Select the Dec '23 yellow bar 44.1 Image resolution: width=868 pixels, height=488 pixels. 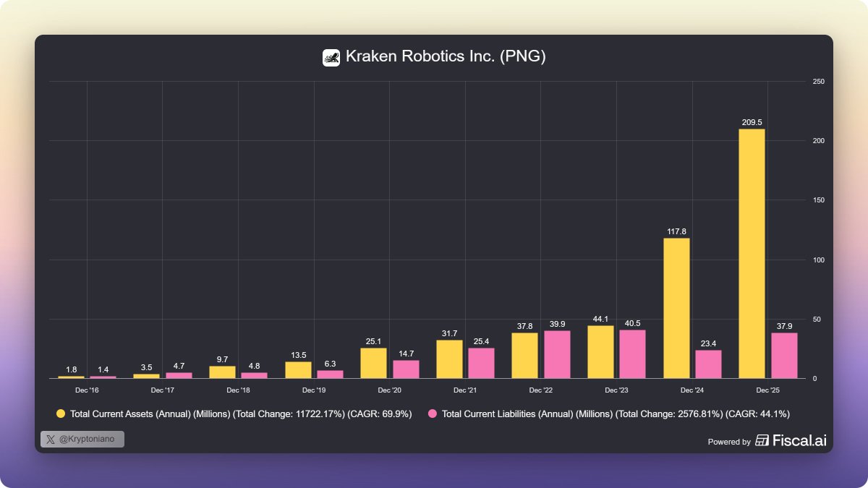pos(600,352)
